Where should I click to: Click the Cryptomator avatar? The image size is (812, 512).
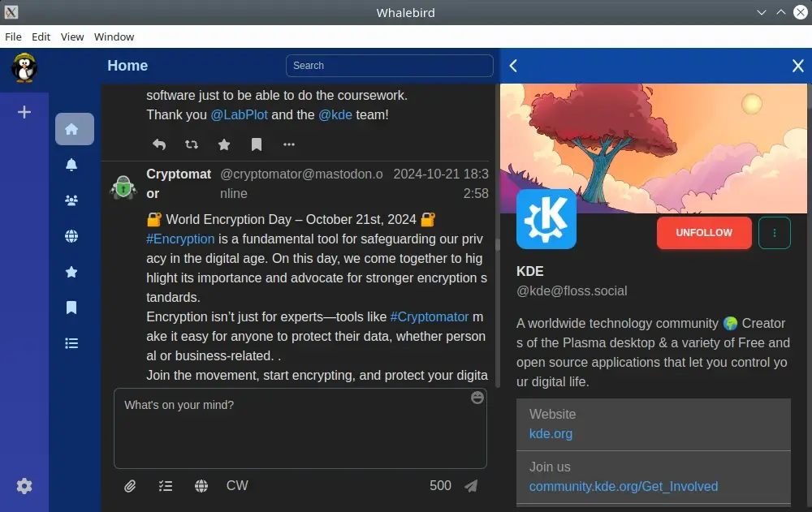click(123, 187)
